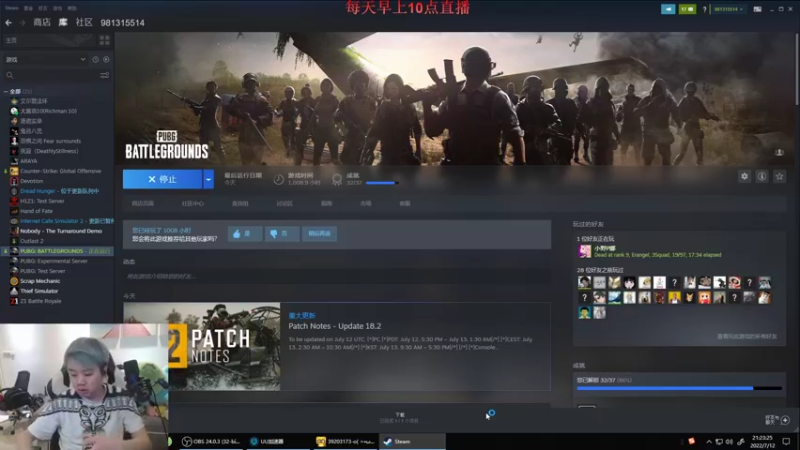This screenshot has height=450, width=800.
Task: Open OBS 24.0.3 in the taskbar
Action: click(211, 441)
